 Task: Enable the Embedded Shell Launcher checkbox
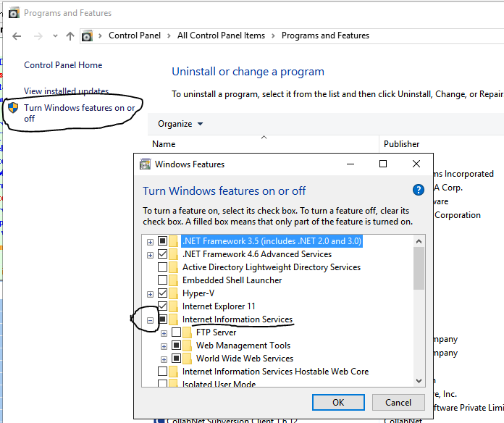(163, 280)
